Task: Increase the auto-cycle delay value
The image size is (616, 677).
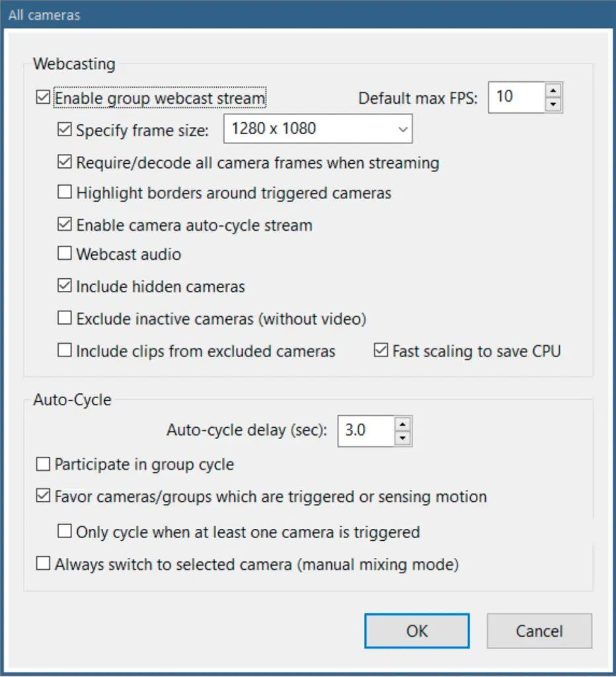Action: point(403,424)
